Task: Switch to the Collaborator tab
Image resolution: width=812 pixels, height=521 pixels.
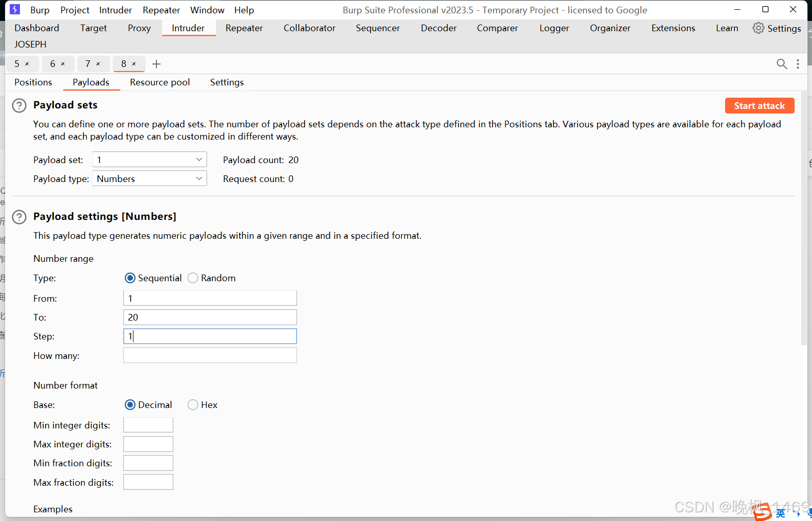Action: tap(309, 28)
